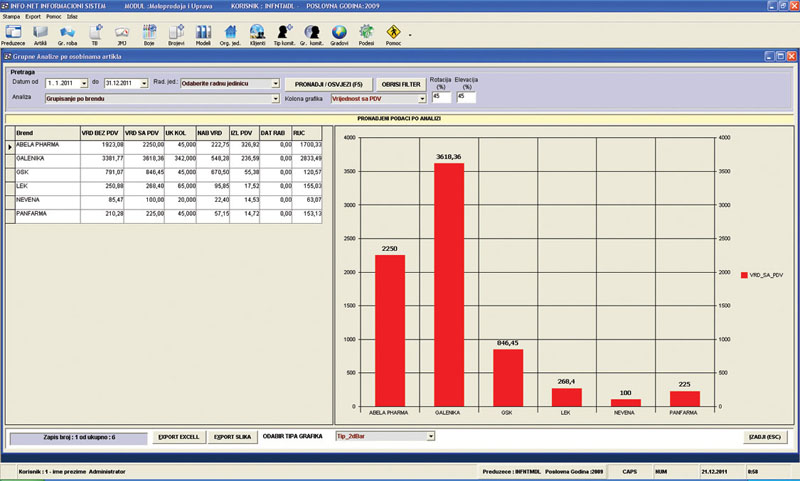Open the Gradovi globe icon
Image resolution: width=800 pixels, height=481 pixels.
pyautogui.click(x=339, y=35)
